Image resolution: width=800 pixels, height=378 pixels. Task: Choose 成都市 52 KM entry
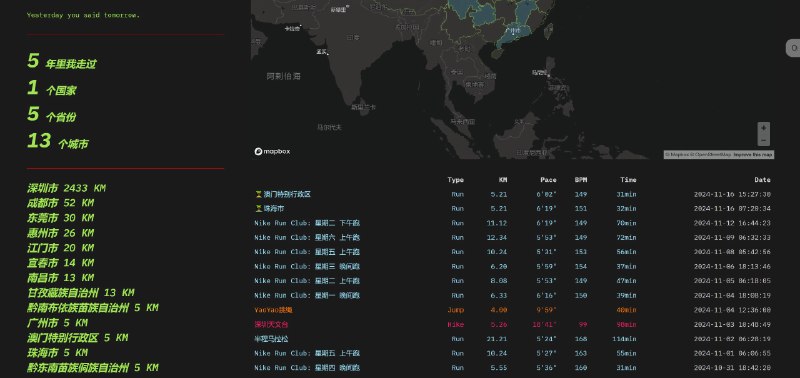pos(60,203)
